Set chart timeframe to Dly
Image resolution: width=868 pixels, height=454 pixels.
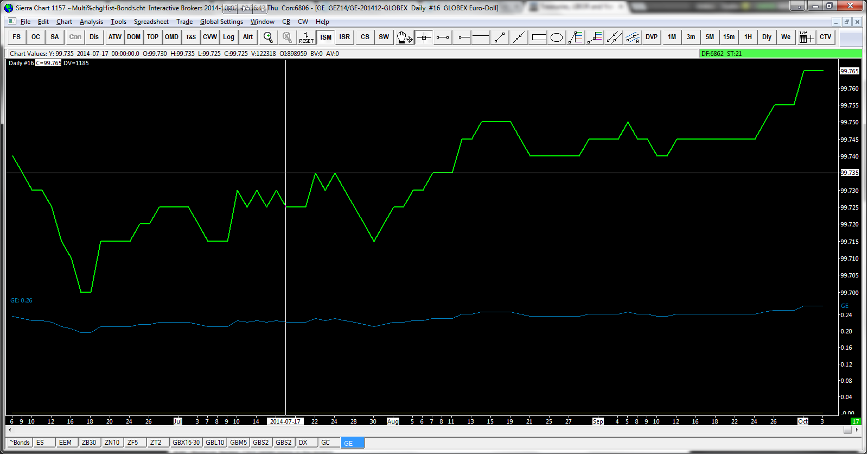(767, 37)
